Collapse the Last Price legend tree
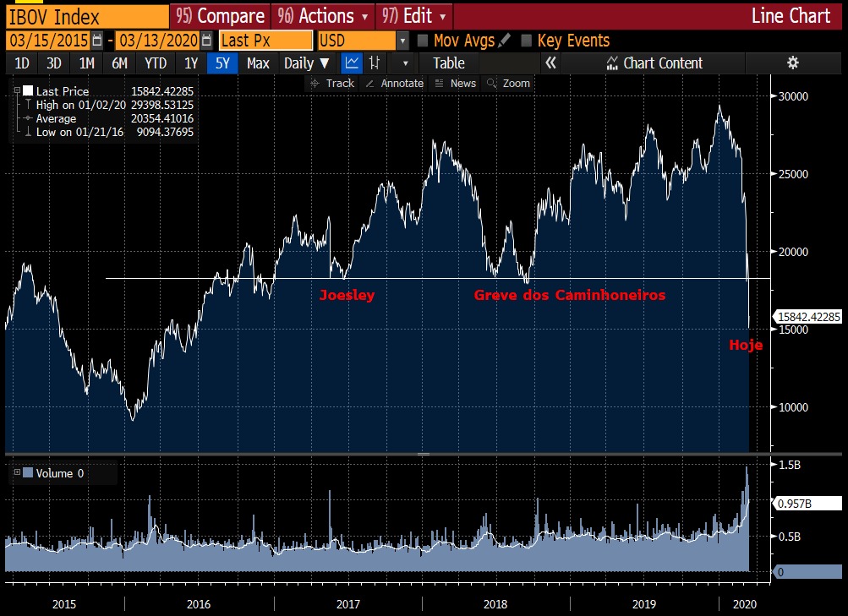This screenshot has width=848, height=616. pos(17,90)
